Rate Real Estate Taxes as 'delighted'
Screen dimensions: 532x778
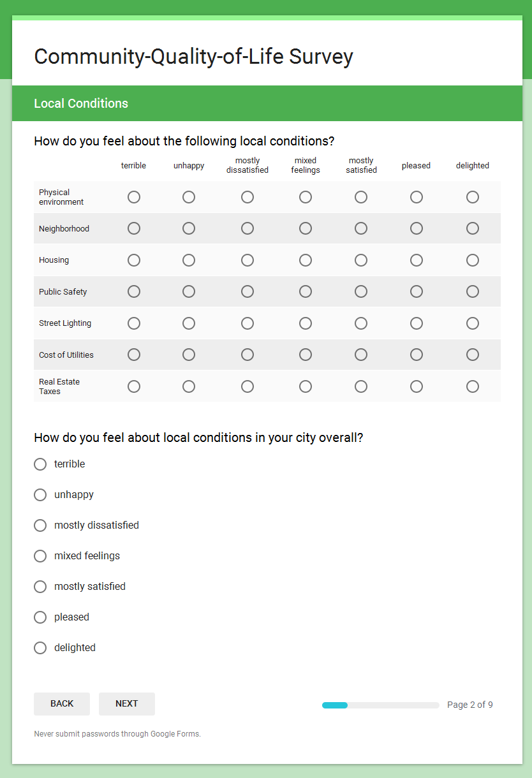472,386
